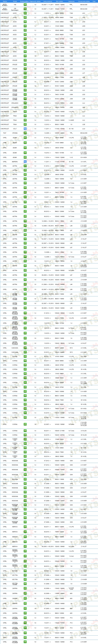Click the fuel icon in the Trax 1.4 AWD row
This screenshot has height=644, width=98.
point(25,120)
